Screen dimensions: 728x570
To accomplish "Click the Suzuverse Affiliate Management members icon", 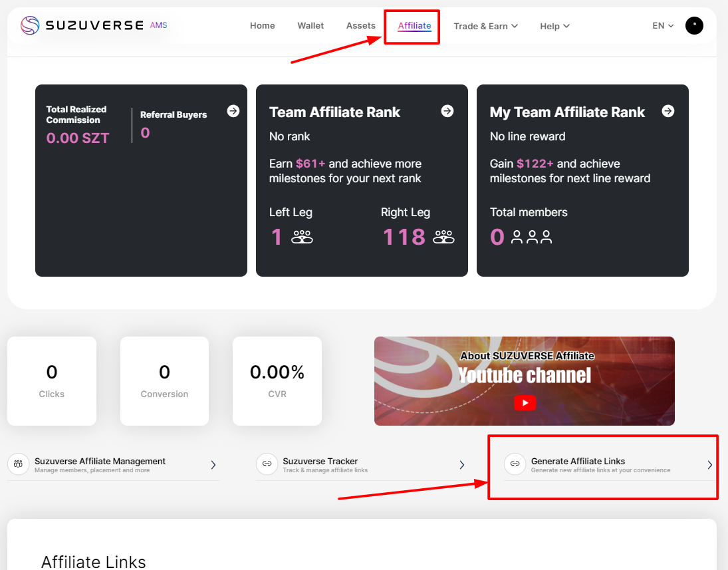I will [19, 464].
